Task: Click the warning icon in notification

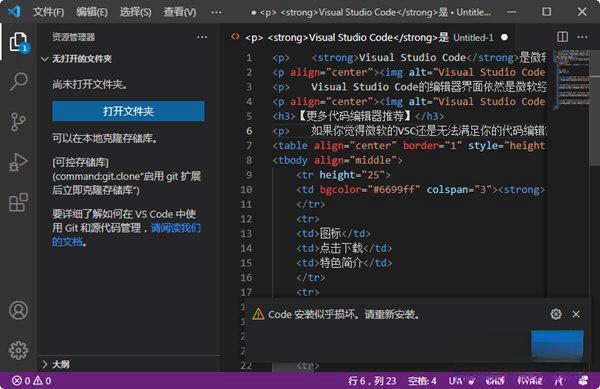Action: 258,314
